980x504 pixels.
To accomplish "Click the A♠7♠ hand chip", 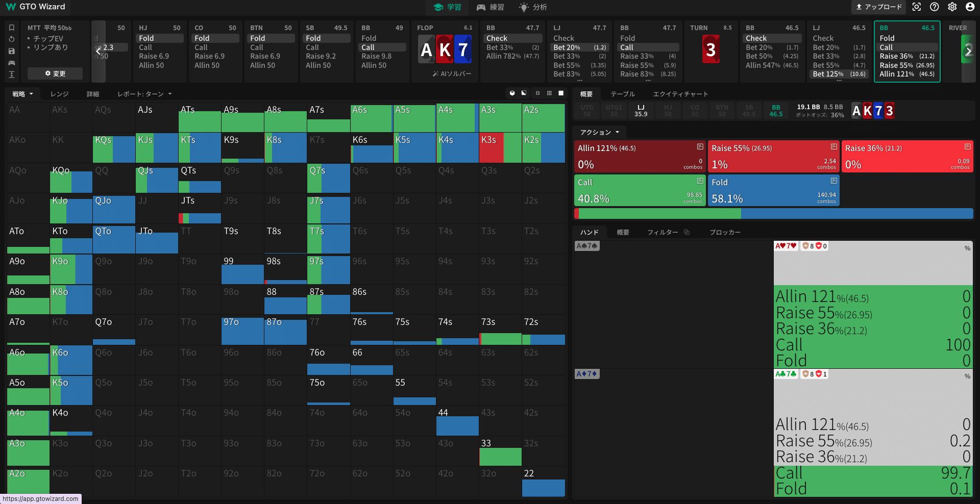I will coord(587,246).
